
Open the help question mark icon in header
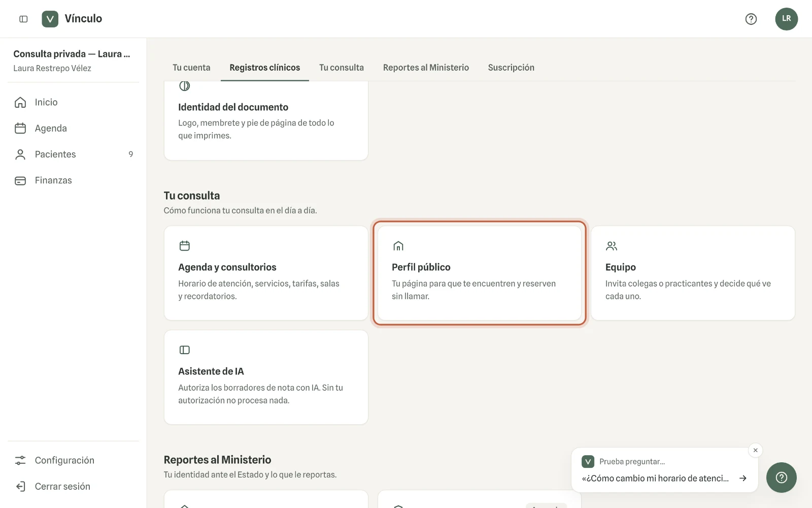pyautogui.click(x=751, y=19)
